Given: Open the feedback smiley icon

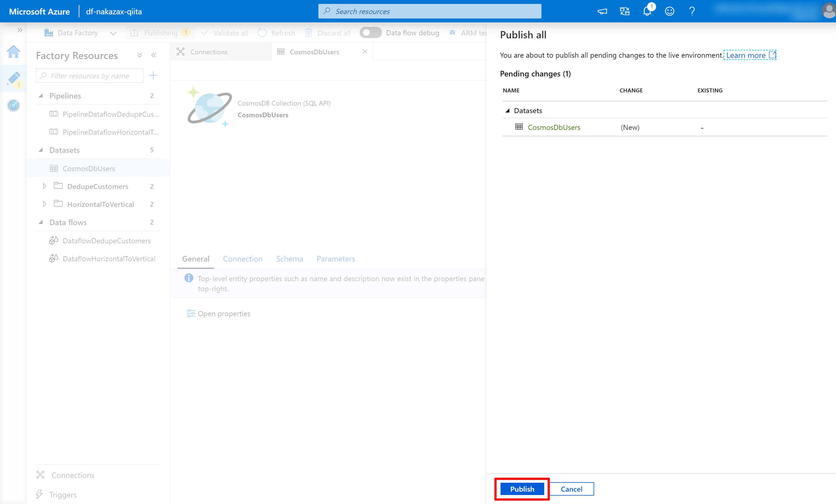Looking at the screenshot, I should (x=670, y=11).
